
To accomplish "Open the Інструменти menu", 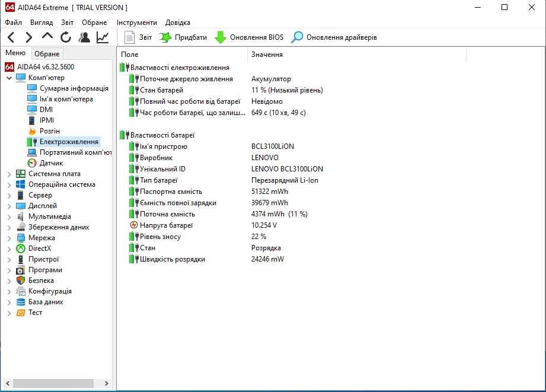I will [137, 23].
